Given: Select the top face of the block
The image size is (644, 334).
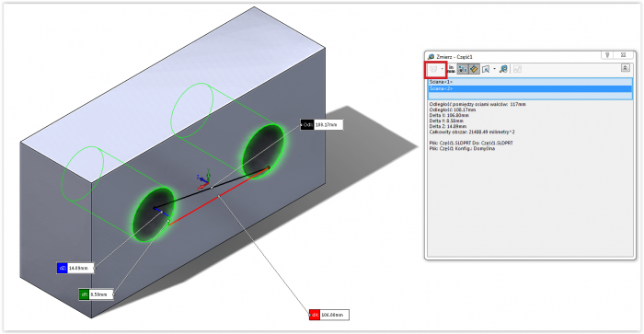Looking at the screenshot, I should pos(173,95).
